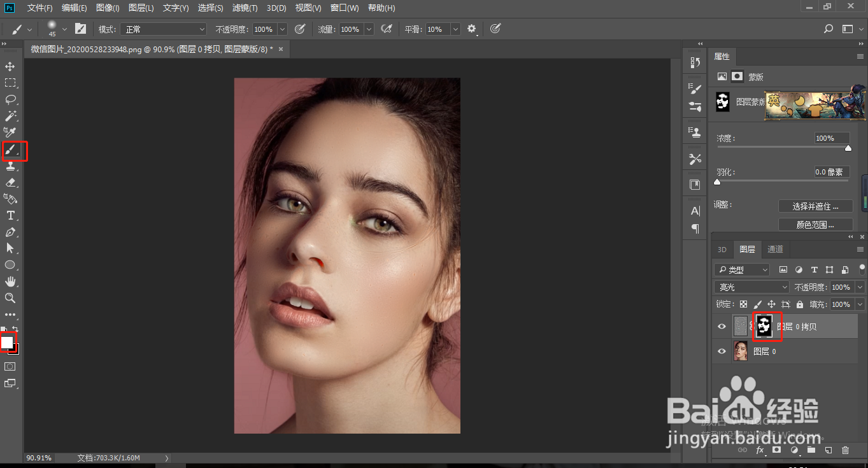This screenshot has width=868, height=468.
Task: Click the white foreground color swatch
Action: pos(7,342)
